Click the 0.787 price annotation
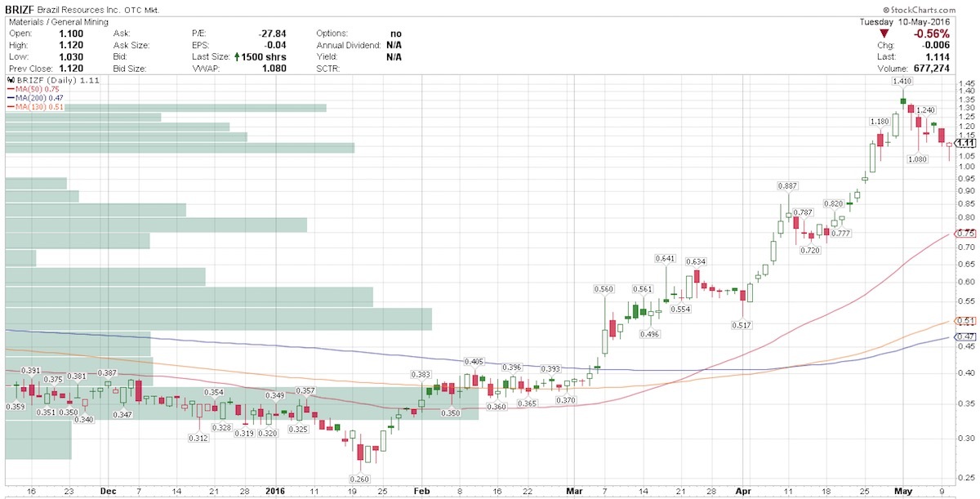This screenshot has width=980, height=499. (805, 212)
